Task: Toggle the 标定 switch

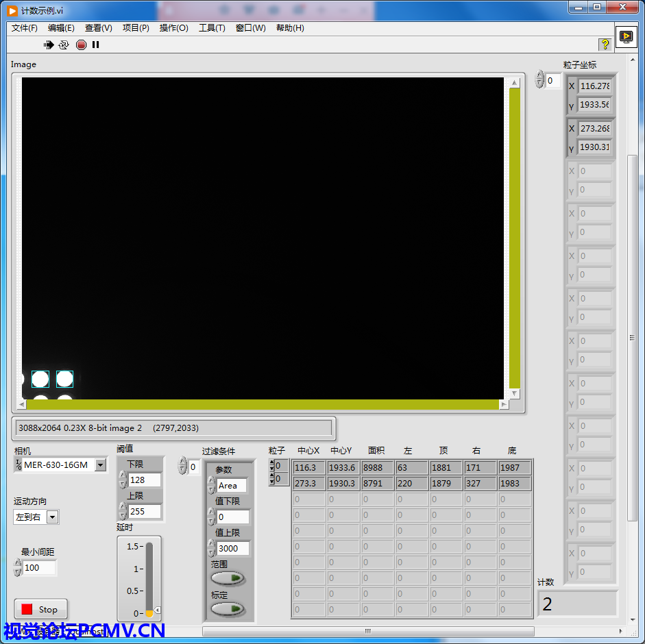Action: point(228,609)
